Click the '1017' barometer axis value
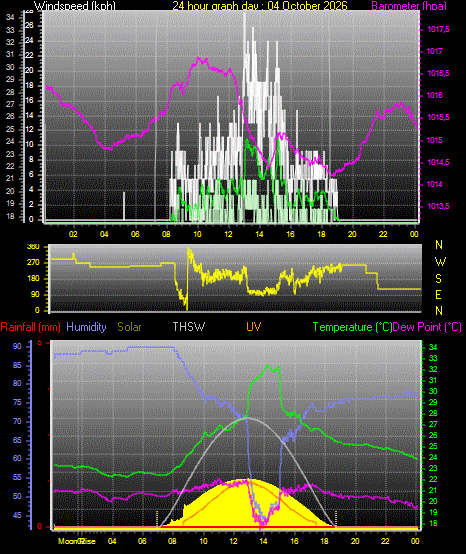 pyautogui.click(x=435, y=51)
